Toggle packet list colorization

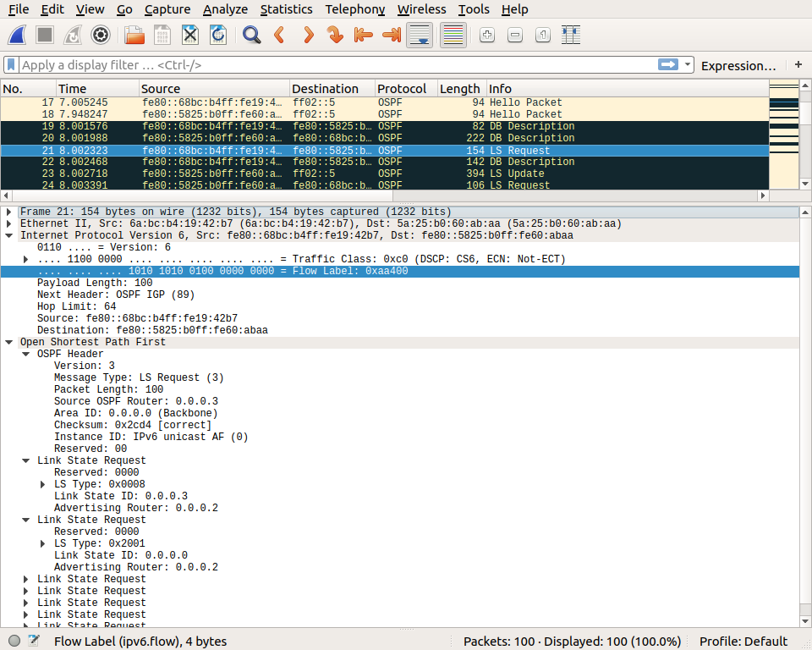453,36
